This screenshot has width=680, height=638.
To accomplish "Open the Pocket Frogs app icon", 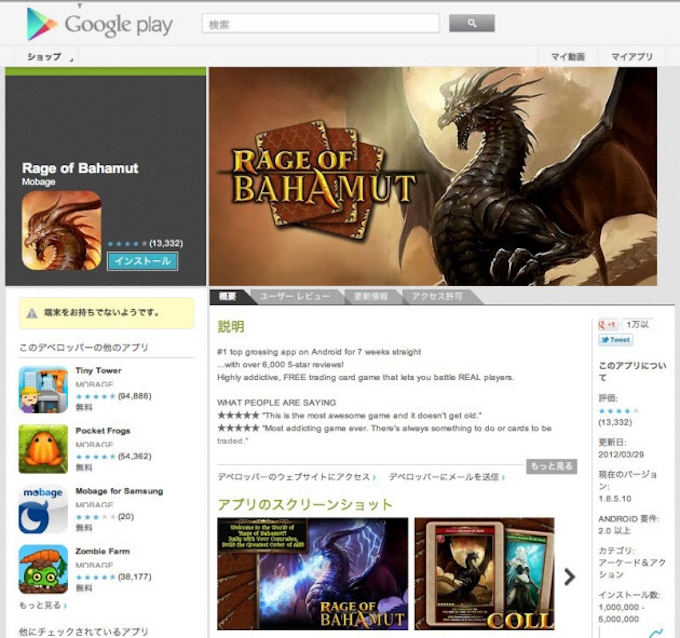I will [43, 449].
